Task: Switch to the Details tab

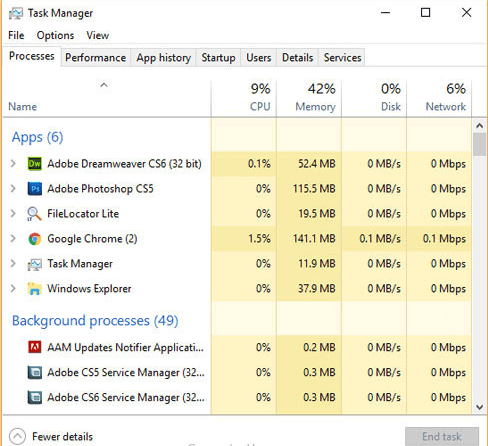Action: coord(298,58)
